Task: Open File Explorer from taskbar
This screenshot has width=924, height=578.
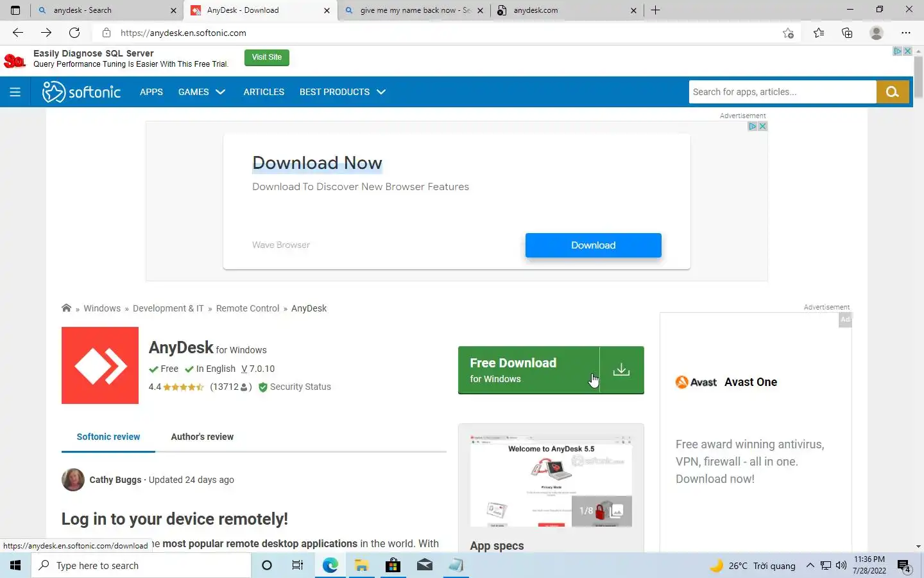Action: pos(361,565)
